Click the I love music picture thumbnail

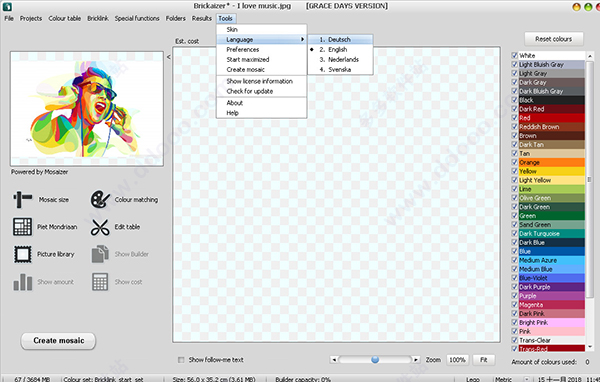coord(87,109)
